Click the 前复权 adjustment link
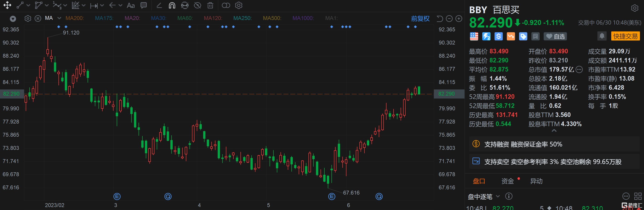 (420, 18)
